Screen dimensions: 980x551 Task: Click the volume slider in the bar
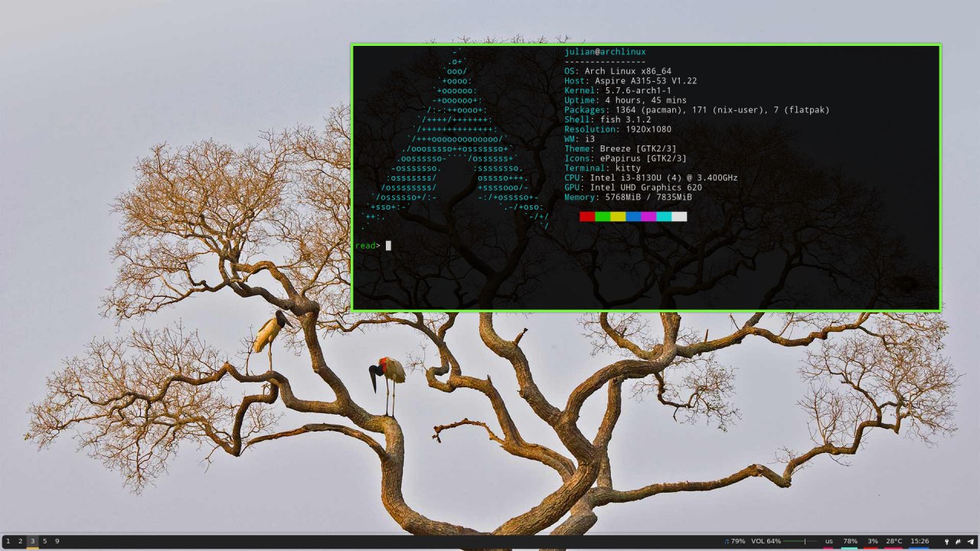[x=799, y=541]
